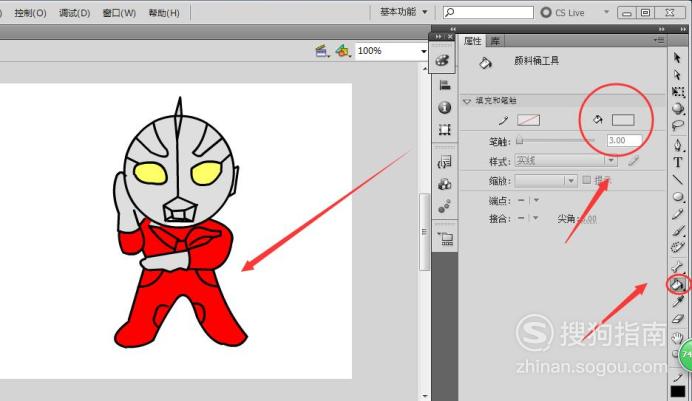Open the Transform panel icon
Image resolution: width=692 pixels, height=401 pixels.
(x=444, y=129)
